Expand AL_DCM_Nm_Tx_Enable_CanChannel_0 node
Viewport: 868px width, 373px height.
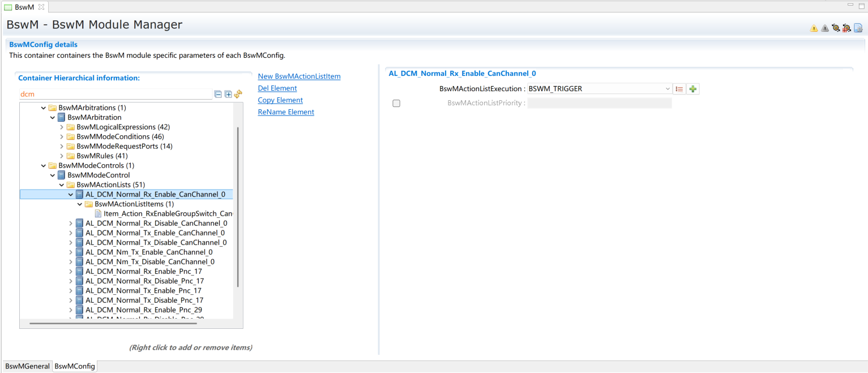click(x=71, y=252)
